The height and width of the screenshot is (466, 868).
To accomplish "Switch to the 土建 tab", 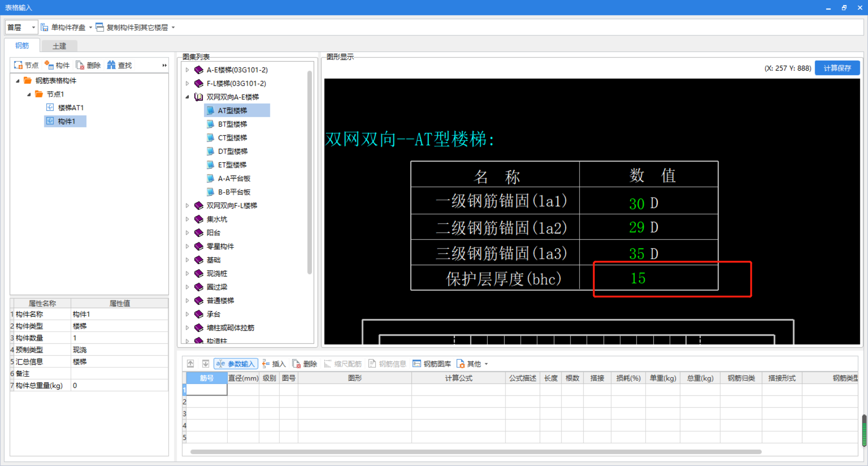I will 59,46.
